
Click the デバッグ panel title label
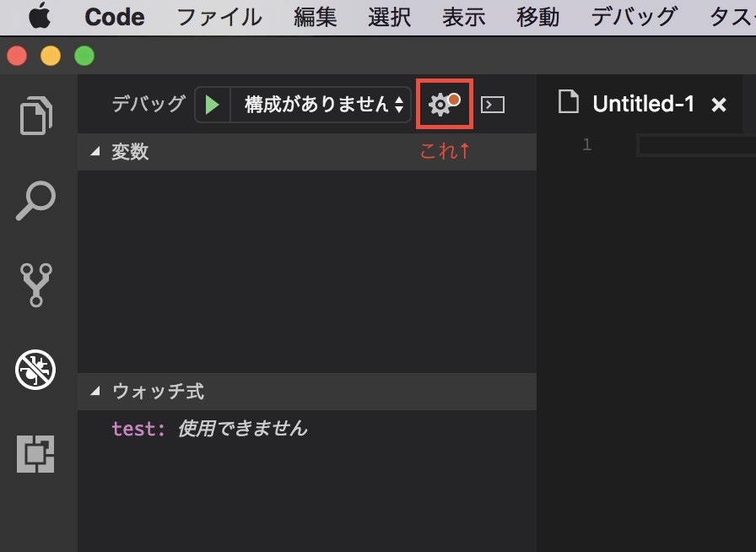(148, 104)
